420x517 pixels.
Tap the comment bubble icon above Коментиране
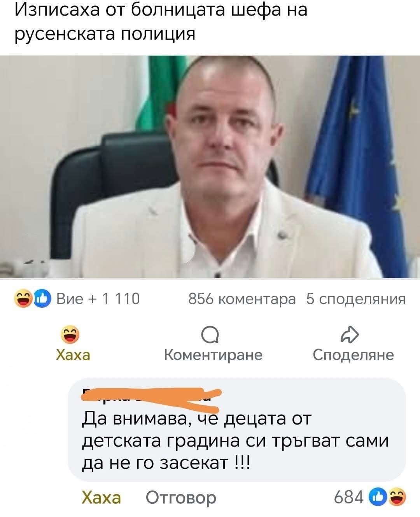[x=210, y=335]
